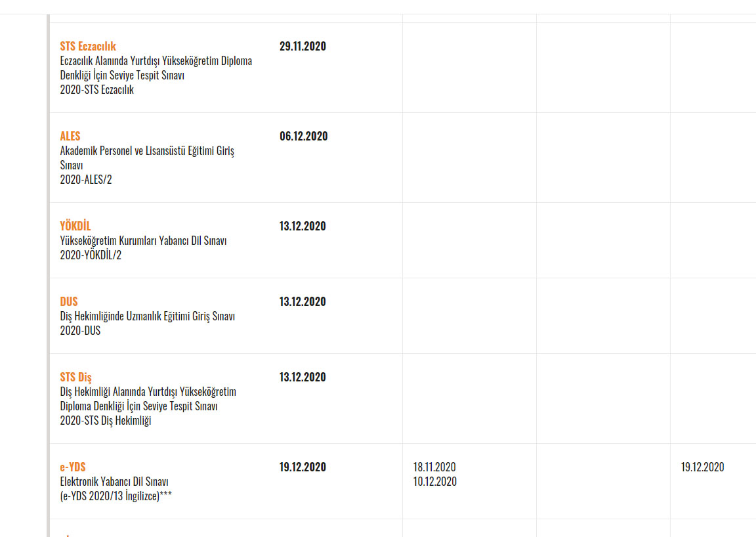Click the 29.11.2020 exam date
The height and width of the screenshot is (537, 756).
coord(303,47)
